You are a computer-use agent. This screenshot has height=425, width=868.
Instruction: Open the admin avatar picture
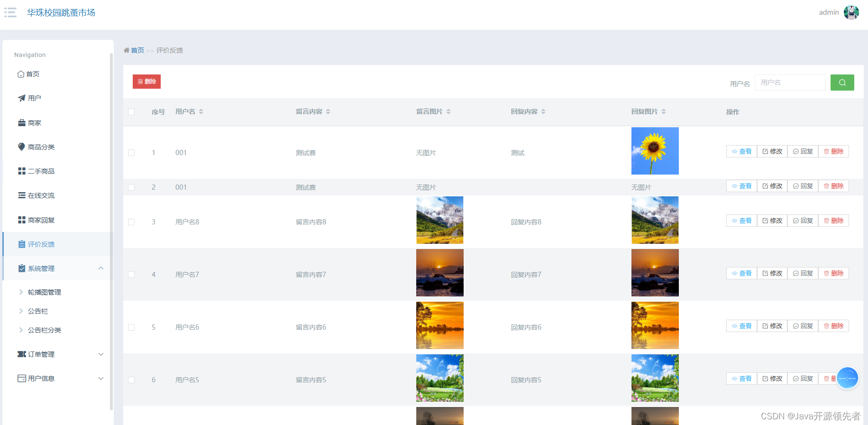[851, 12]
